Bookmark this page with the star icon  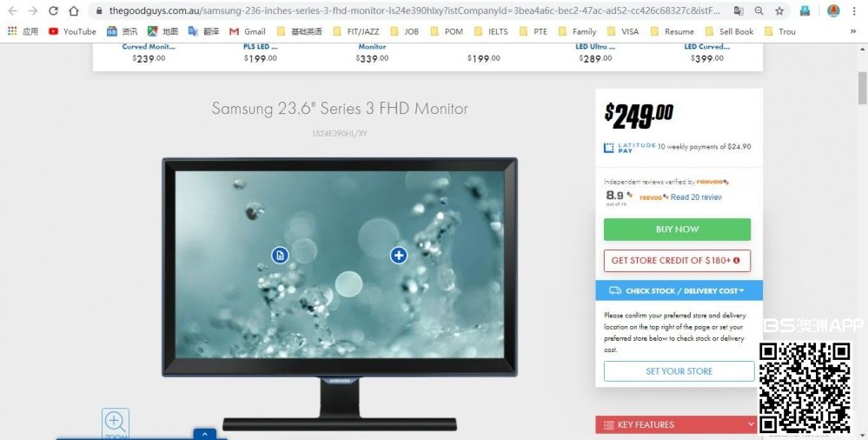[779, 10]
